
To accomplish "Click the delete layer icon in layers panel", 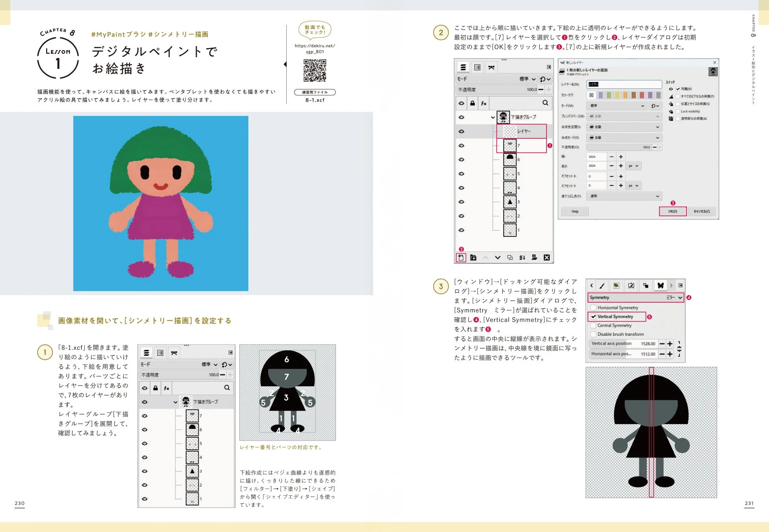I will (547, 257).
